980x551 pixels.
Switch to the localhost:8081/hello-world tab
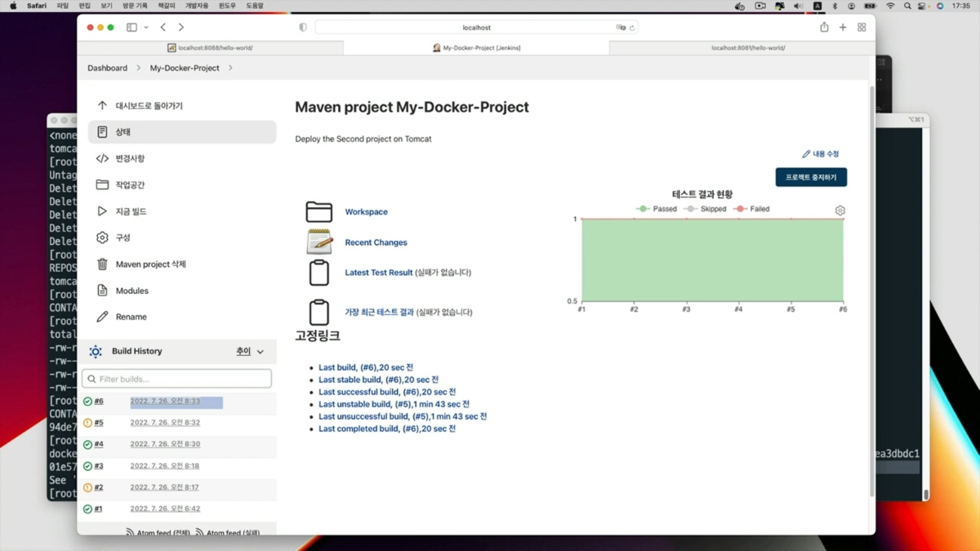click(742, 47)
